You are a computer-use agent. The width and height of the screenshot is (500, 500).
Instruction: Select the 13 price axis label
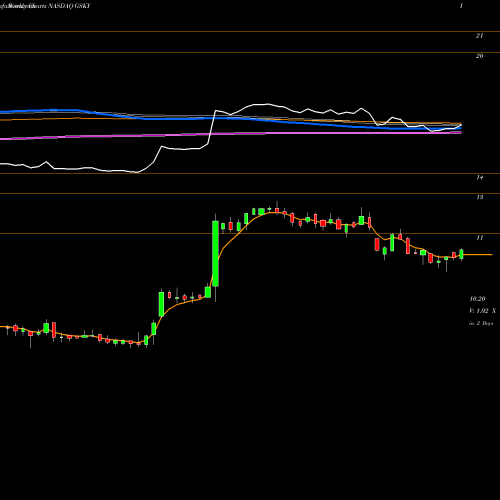tap(479, 197)
